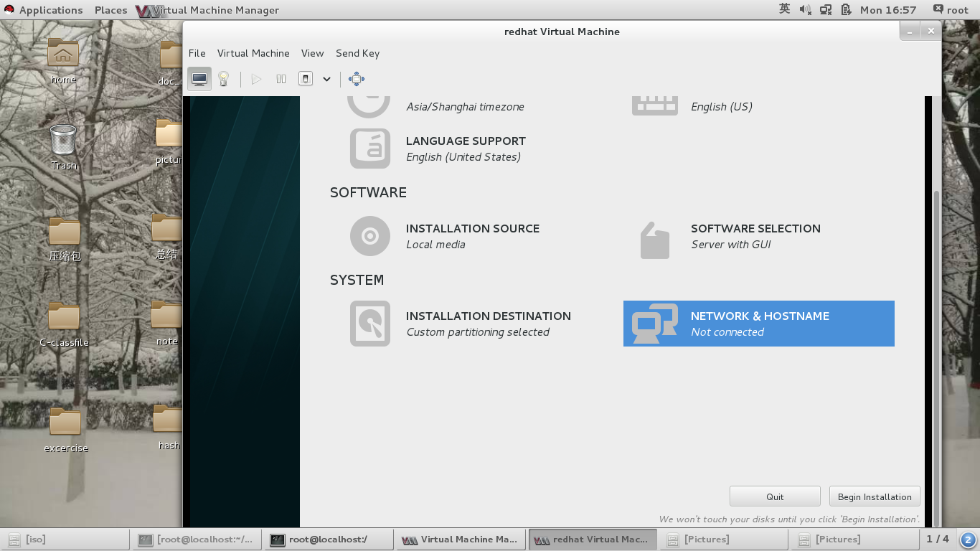Switch to first [Pictures] taskbar window
The height and width of the screenshot is (551, 980).
723,539
